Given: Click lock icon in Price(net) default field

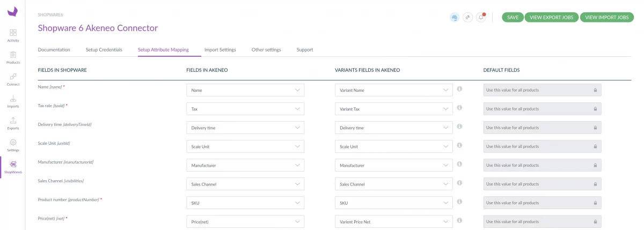Looking at the screenshot, I should tap(595, 221).
